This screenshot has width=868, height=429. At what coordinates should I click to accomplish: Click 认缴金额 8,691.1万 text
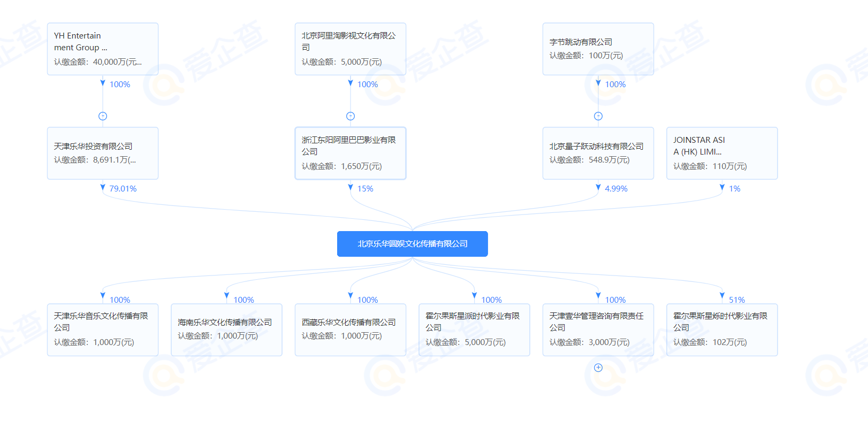(x=95, y=160)
